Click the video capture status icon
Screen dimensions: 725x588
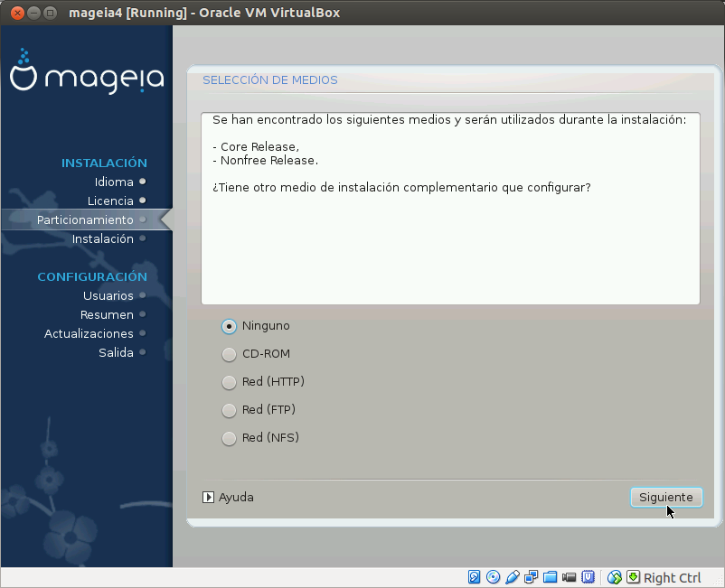coord(570,577)
